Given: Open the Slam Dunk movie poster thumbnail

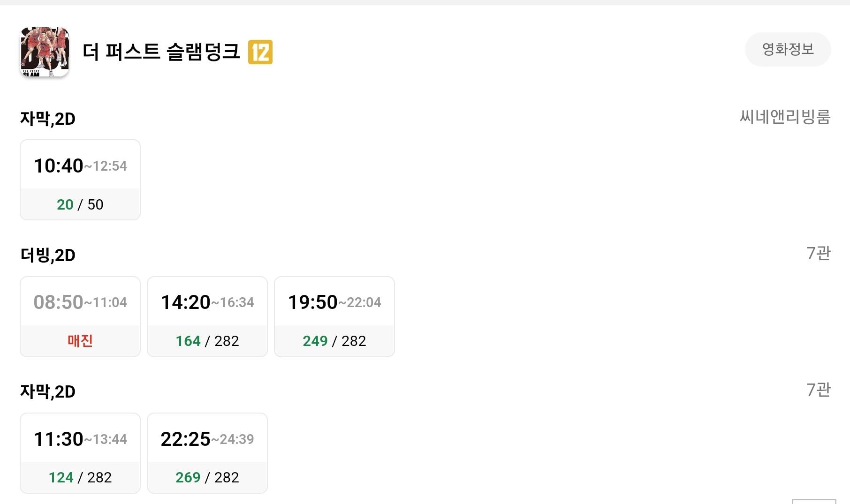Looking at the screenshot, I should tap(45, 52).
